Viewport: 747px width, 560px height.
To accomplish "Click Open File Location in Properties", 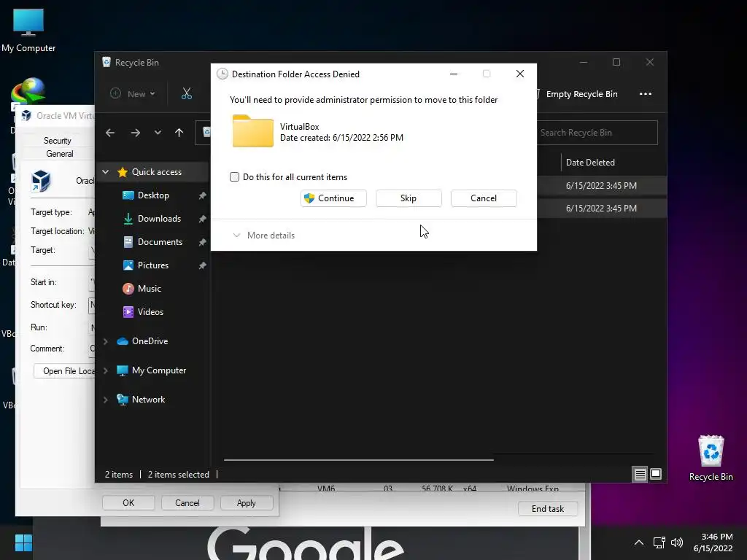I will 65,371.
